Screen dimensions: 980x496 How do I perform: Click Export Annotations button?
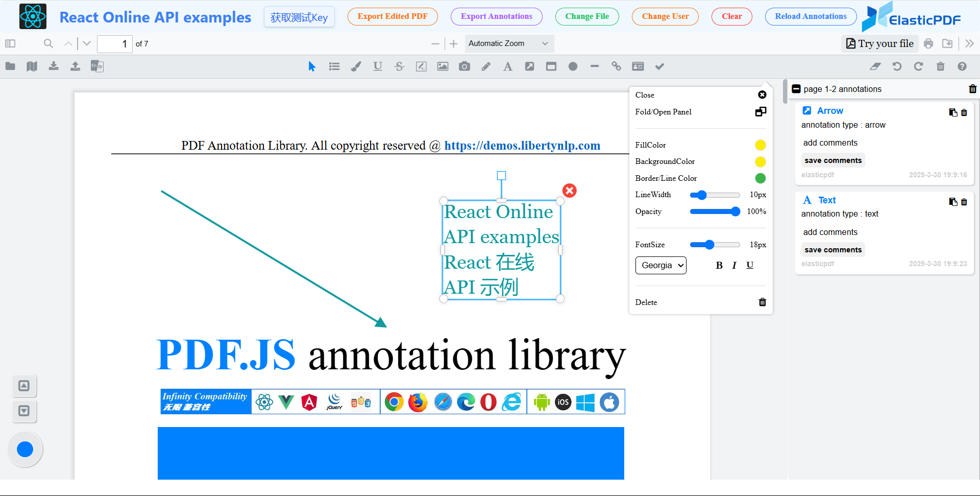pyautogui.click(x=496, y=16)
